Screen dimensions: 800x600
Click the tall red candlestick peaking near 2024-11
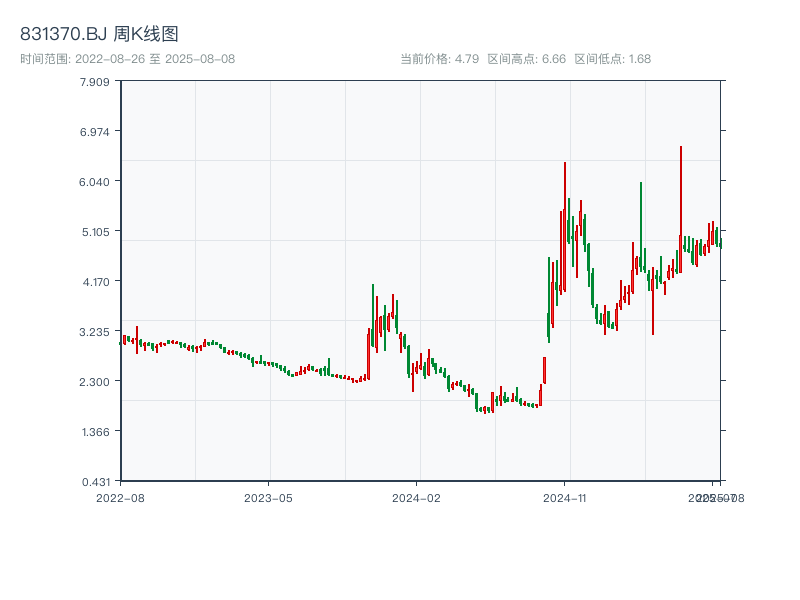click(565, 227)
